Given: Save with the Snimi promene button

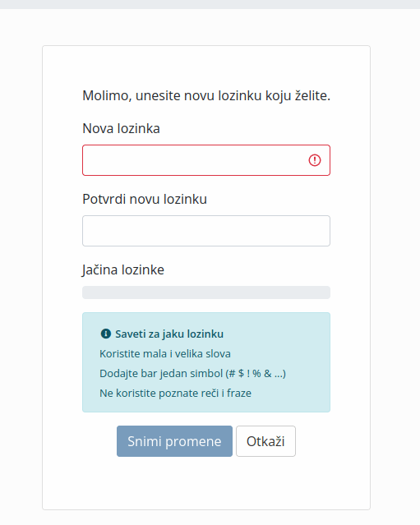Looking at the screenshot, I should [x=174, y=441].
